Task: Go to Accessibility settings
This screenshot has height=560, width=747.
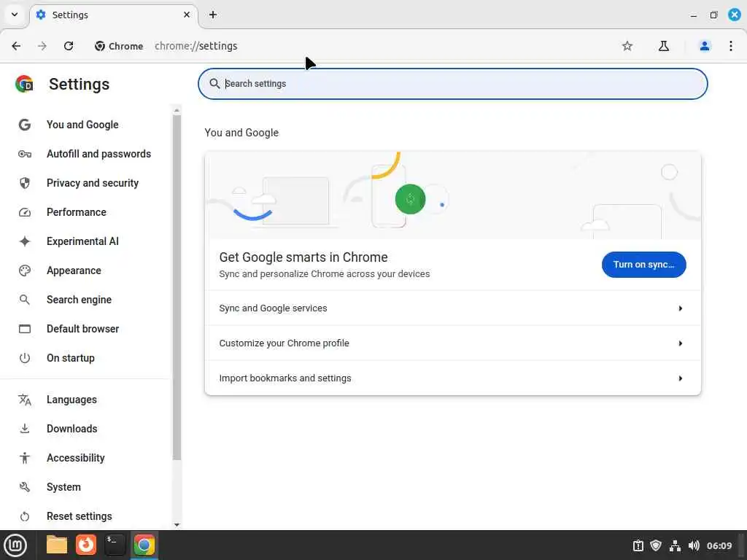Action: click(x=76, y=458)
